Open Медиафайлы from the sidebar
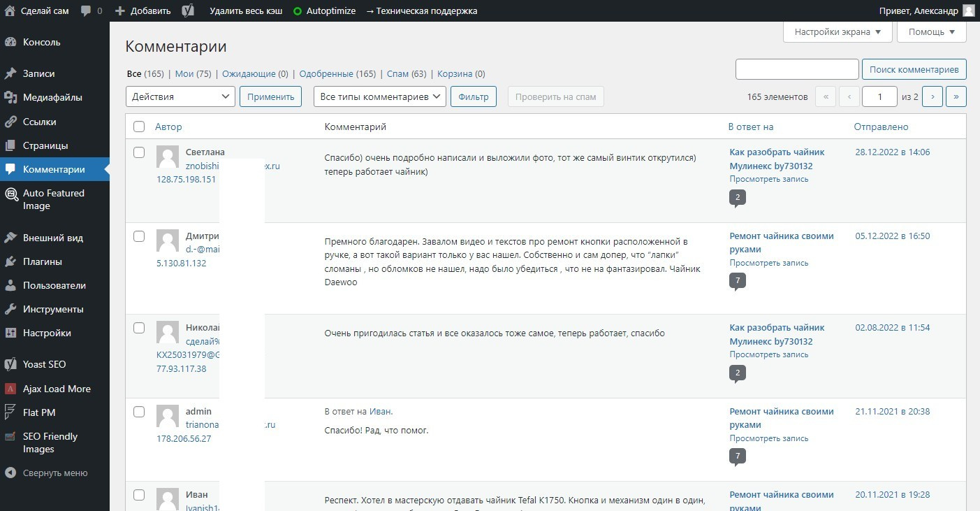The image size is (980, 511). tap(52, 97)
